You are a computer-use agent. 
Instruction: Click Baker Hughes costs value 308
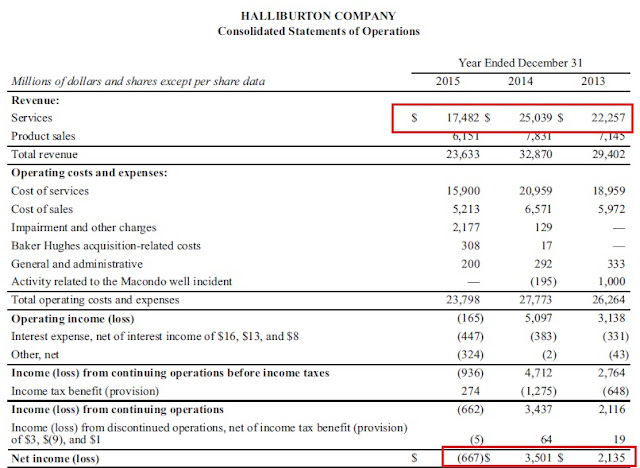tap(471, 246)
